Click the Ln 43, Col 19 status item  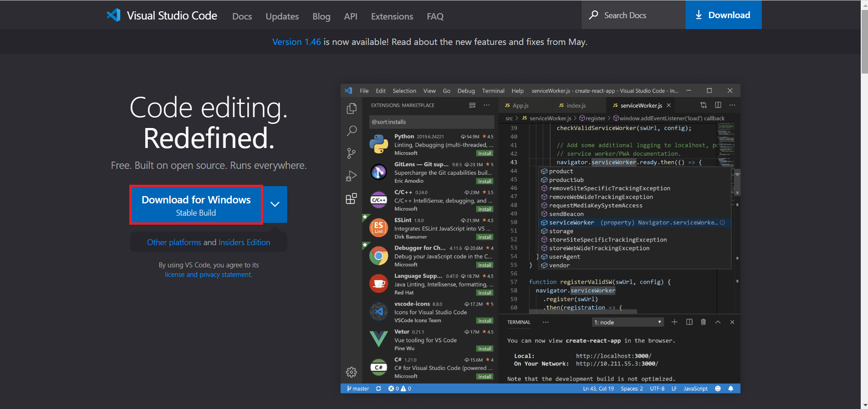(598, 389)
